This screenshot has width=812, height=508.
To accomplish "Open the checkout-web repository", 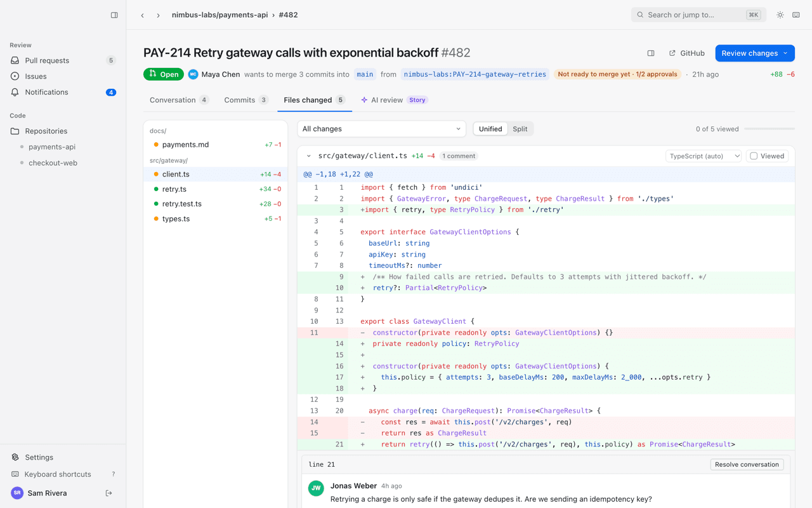I will click(53, 163).
